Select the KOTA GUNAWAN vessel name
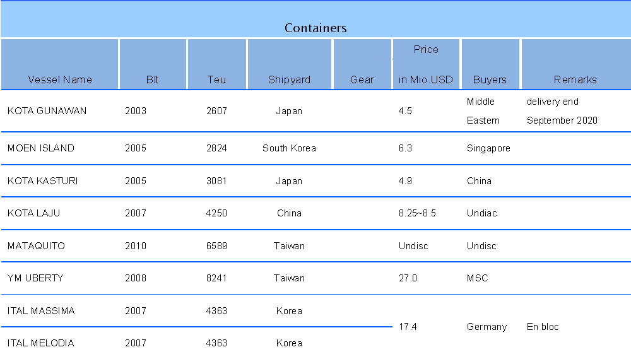 coord(47,111)
